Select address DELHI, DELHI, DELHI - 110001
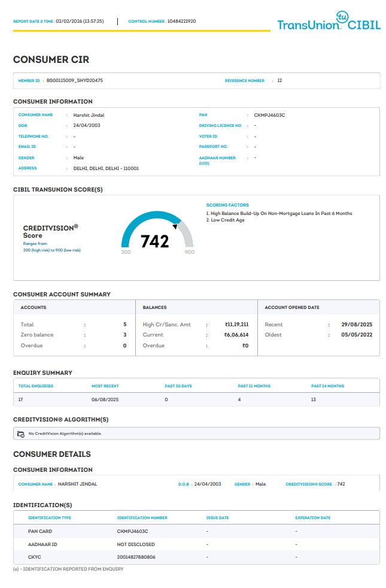This screenshot has height=588, width=386. click(x=106, y=168)
